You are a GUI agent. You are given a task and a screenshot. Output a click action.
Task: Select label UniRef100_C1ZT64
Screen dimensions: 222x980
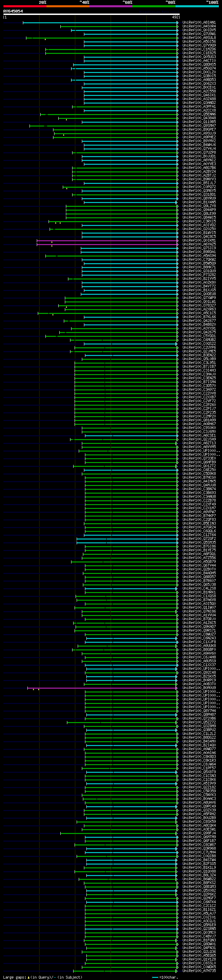tap(199, 535)
